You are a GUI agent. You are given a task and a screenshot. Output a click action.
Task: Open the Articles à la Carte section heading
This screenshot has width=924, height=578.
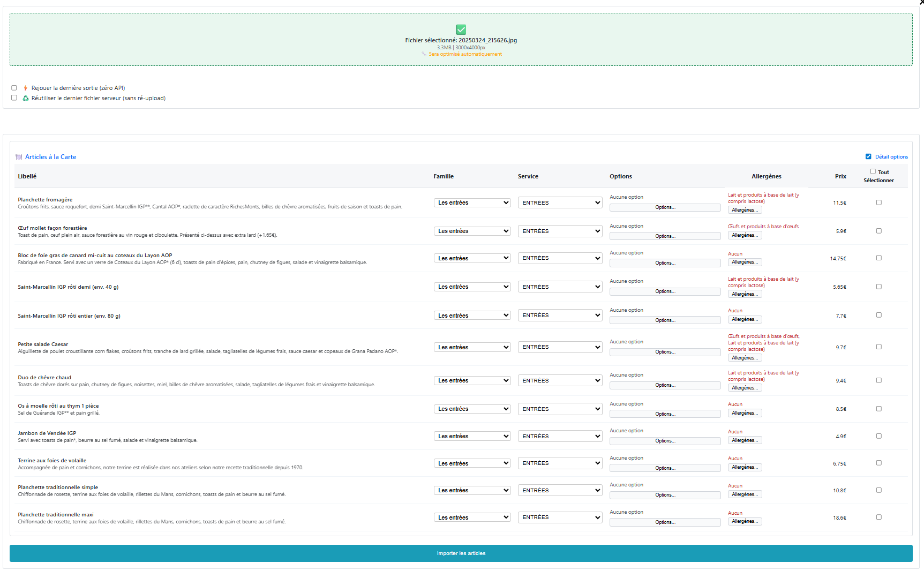pyautogui.click(x=50, y=157)
